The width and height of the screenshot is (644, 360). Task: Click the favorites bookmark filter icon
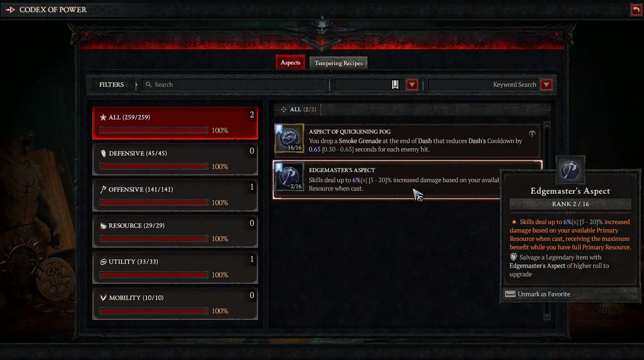tap(395, 84)
